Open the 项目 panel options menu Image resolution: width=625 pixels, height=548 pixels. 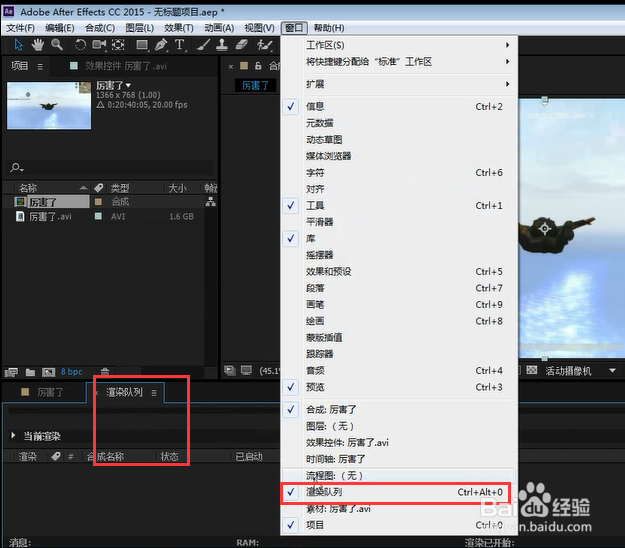pos(40,67)
